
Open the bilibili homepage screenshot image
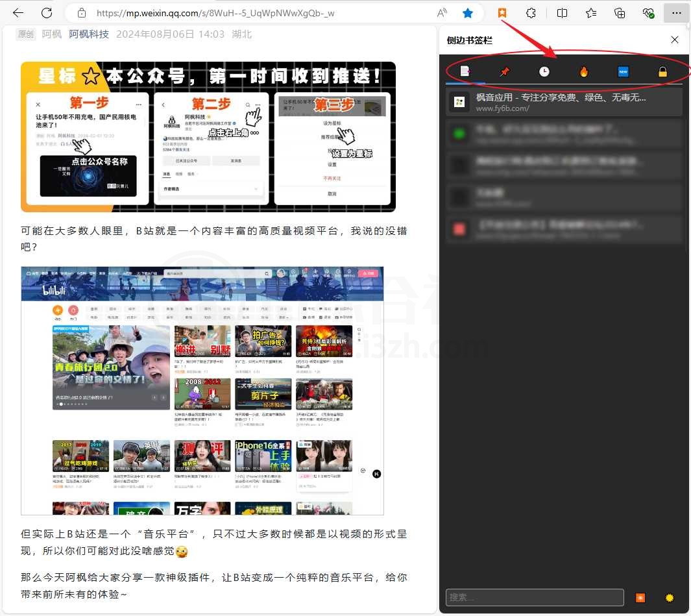point(202,391)
